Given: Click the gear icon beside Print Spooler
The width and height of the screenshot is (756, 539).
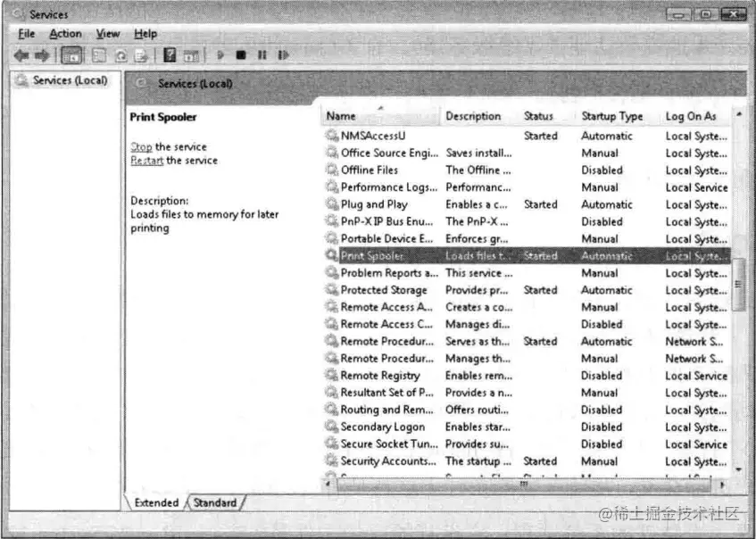Looking at the screenshot, I should click(332, 255).
